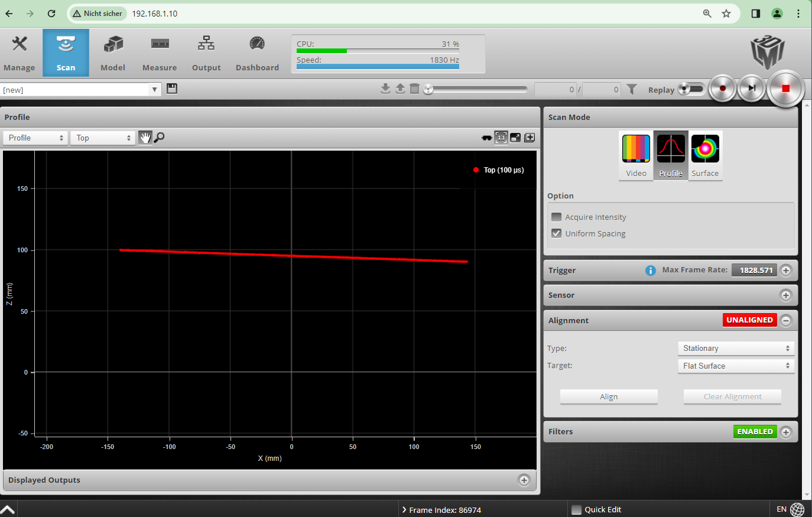Viewport: 812px width, 517px height.
Task: Click the replay position slider handle
Action: click(428, 89)
